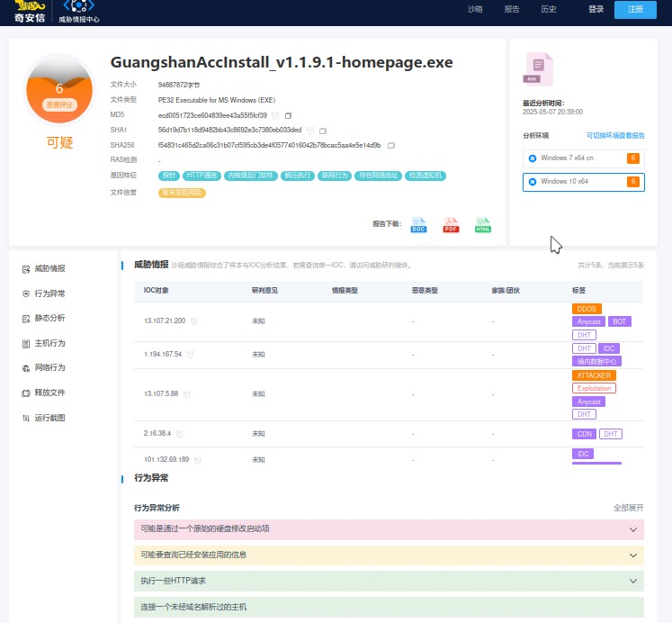
Task: Copy the SHA256 hash value
Action: pyautogui.click(x=391, y=145)
